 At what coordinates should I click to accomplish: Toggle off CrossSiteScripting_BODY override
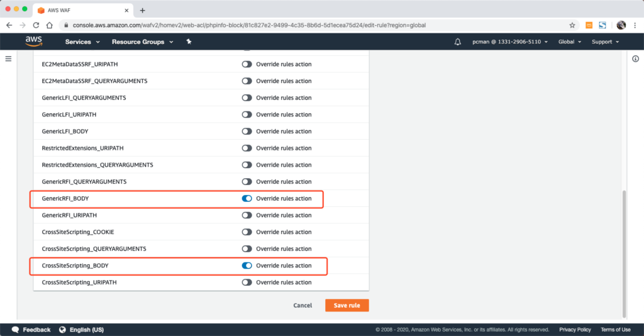pyautogui.click(x=247, y=266)
